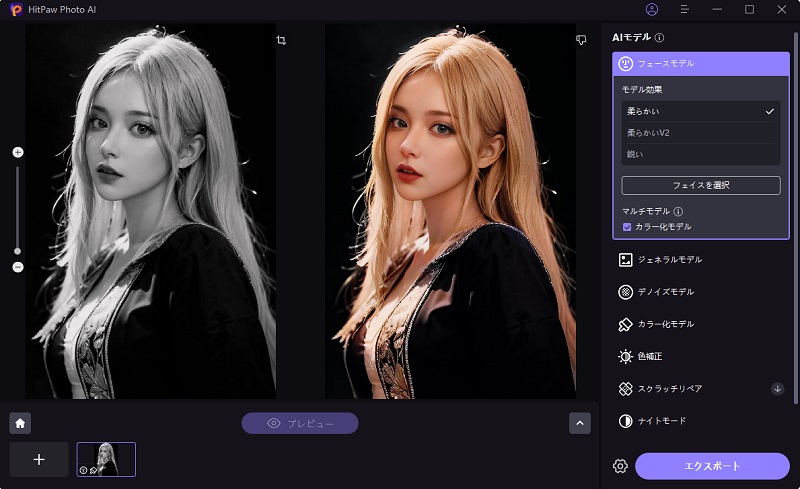Select the 鋭い model effect

699,154
